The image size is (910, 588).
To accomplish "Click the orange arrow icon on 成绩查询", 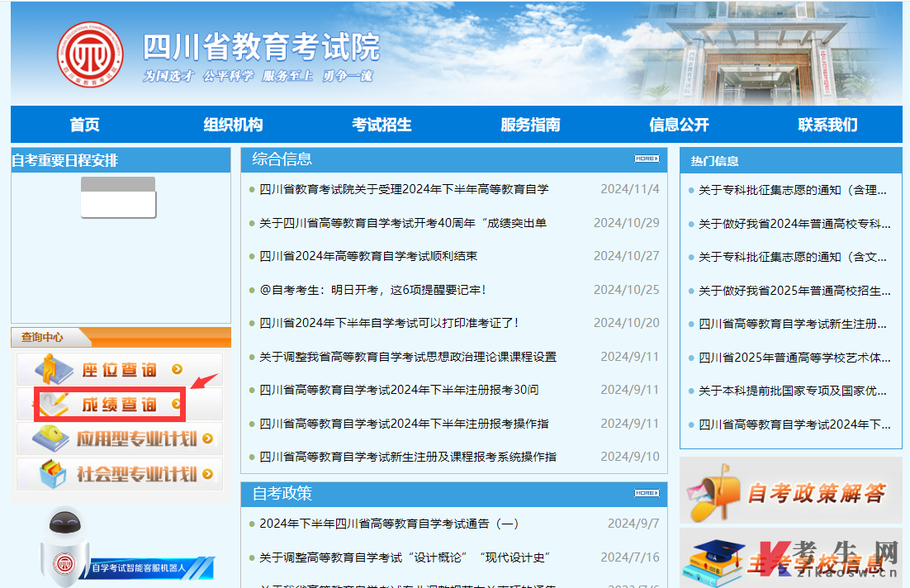I will coord(177,404).
